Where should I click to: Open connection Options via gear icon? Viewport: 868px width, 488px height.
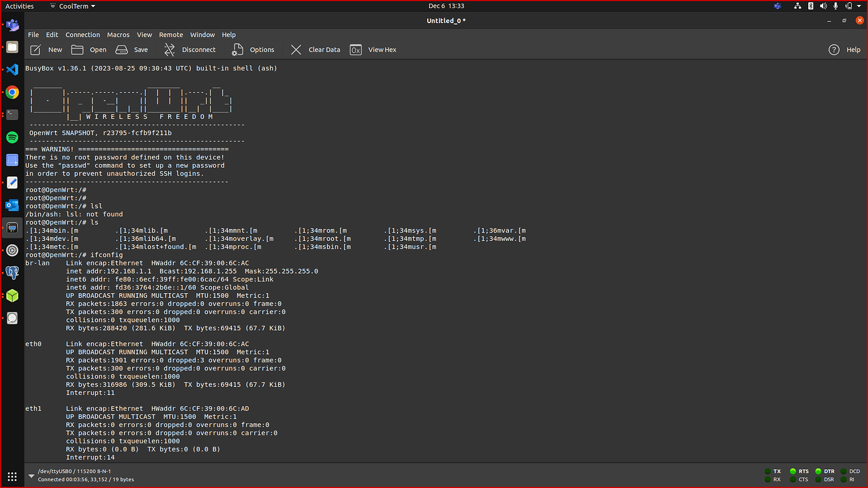237,49
